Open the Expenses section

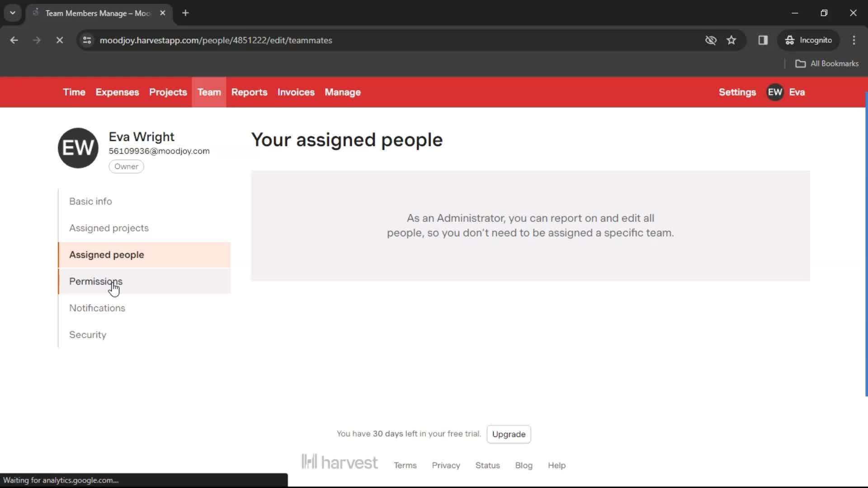pyautogui.click(x=117, y=92)
